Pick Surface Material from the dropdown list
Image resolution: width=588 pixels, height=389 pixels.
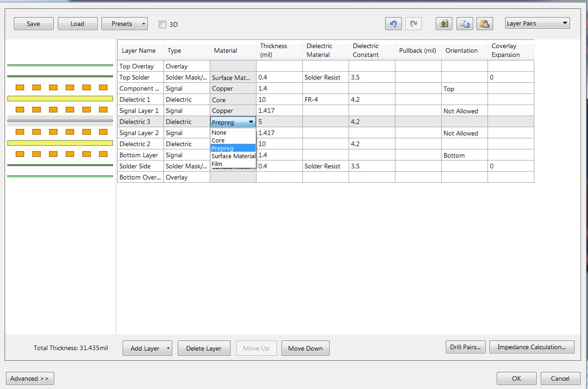[233, 156]
